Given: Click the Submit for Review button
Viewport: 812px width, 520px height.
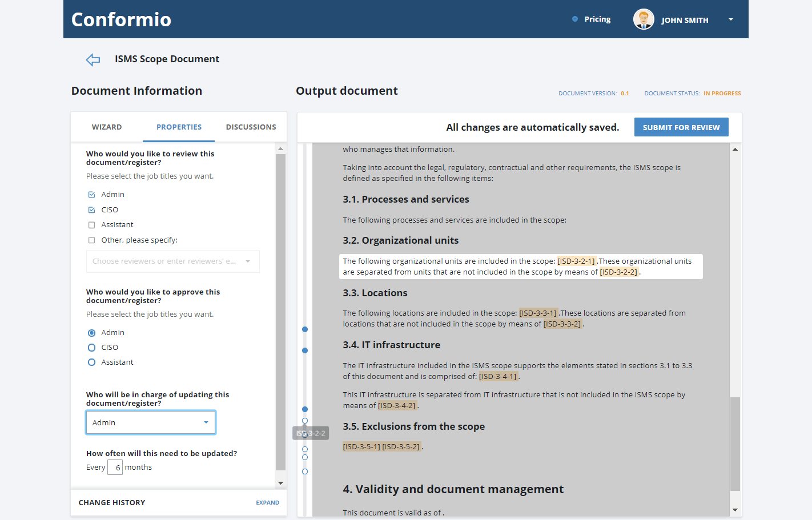Looking at the screenshot, I should tap(681, 127).
